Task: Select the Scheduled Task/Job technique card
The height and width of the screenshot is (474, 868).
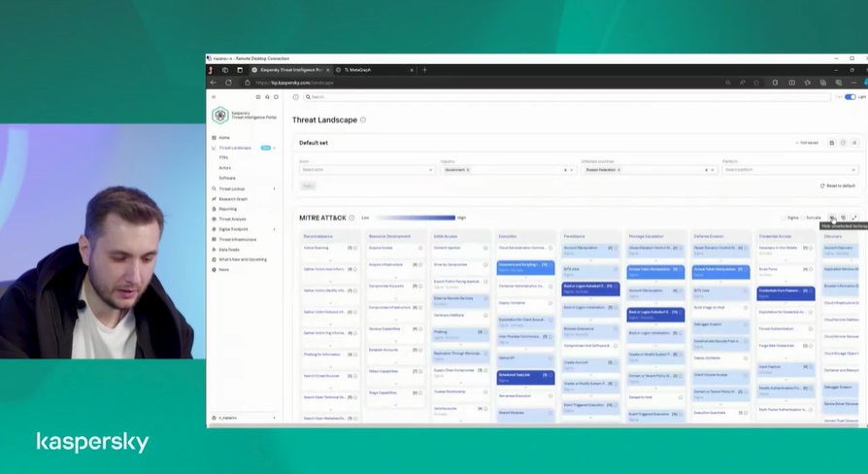Action: 525,377
